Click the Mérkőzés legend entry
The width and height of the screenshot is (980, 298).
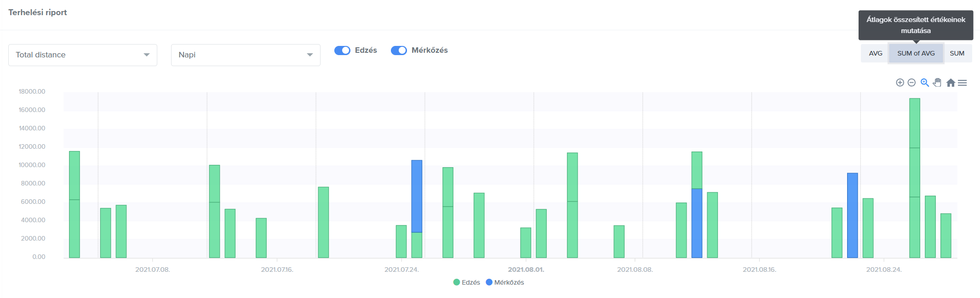point(504,282)
